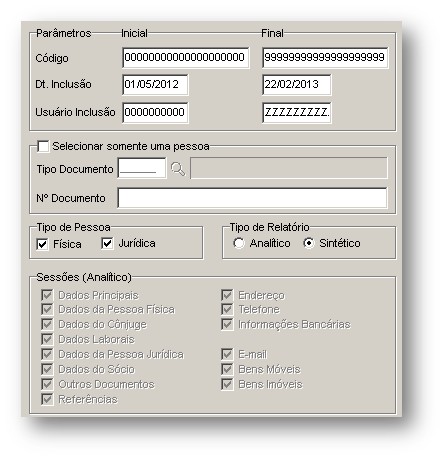Screen dimensions: 444x459
Task: Click the initial Código field
Action: point(186,57)
